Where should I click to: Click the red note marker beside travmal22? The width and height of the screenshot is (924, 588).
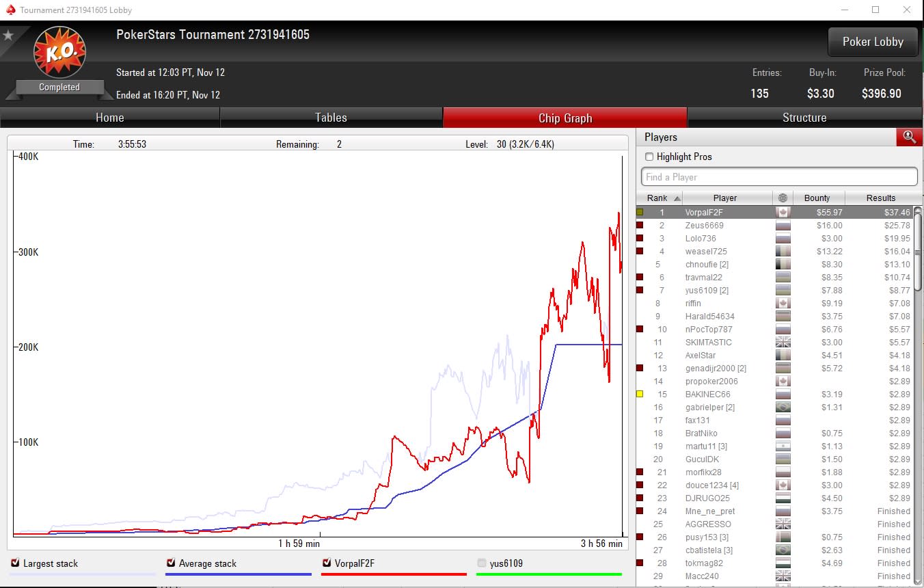click(x=640, y=278)
